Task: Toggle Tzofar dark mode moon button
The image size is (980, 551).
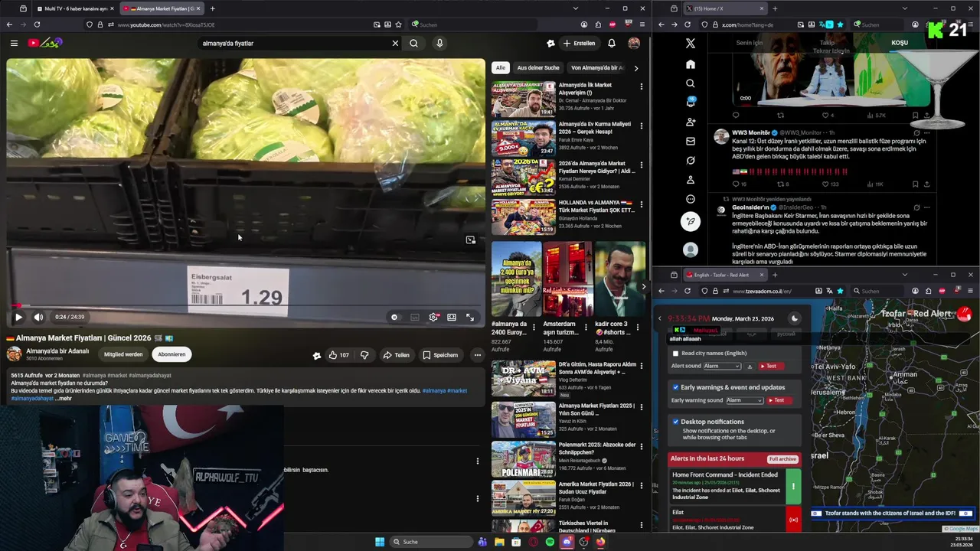Action: pos(794,318)
